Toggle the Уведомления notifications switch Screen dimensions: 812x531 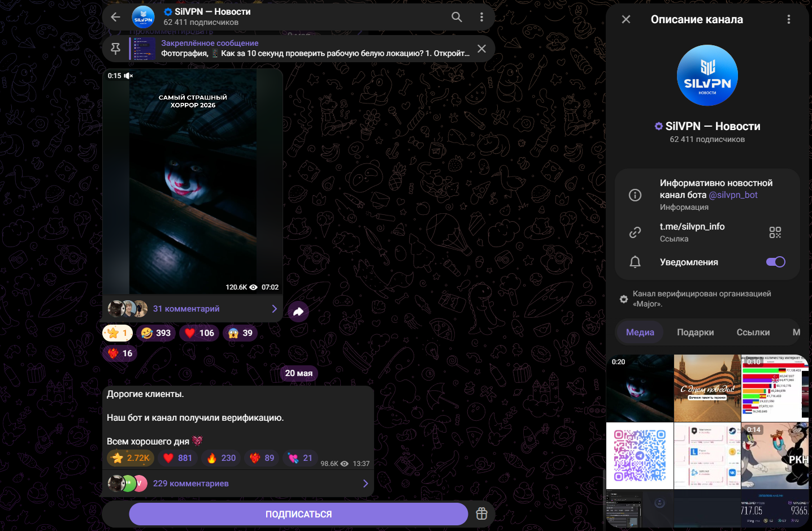(776, 262)
